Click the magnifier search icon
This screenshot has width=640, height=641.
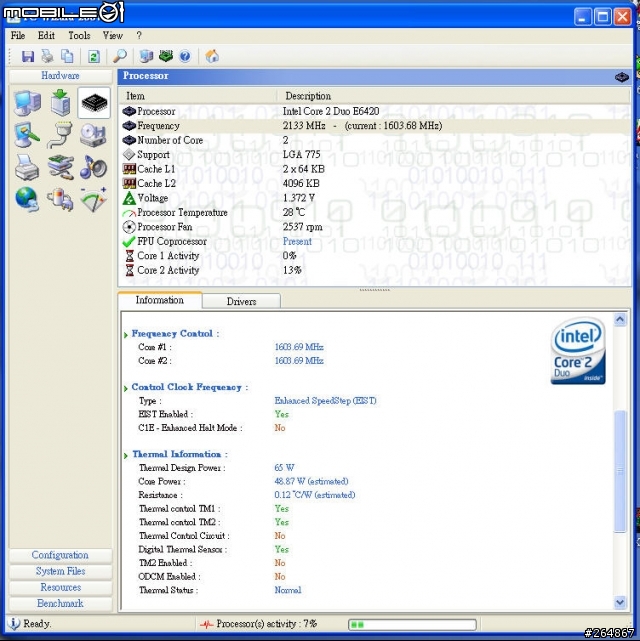pos(120,56)
